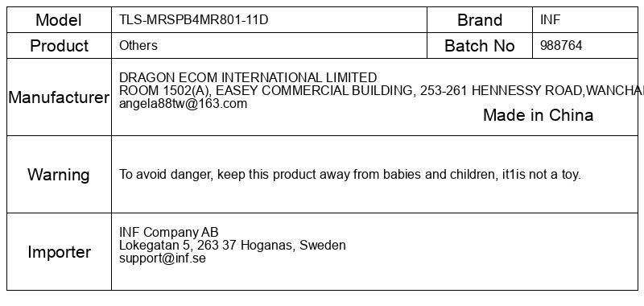This screenshot has height=306, width=644.
Task: Click the Manufacturer label cell
Action: tap(59, 97)
